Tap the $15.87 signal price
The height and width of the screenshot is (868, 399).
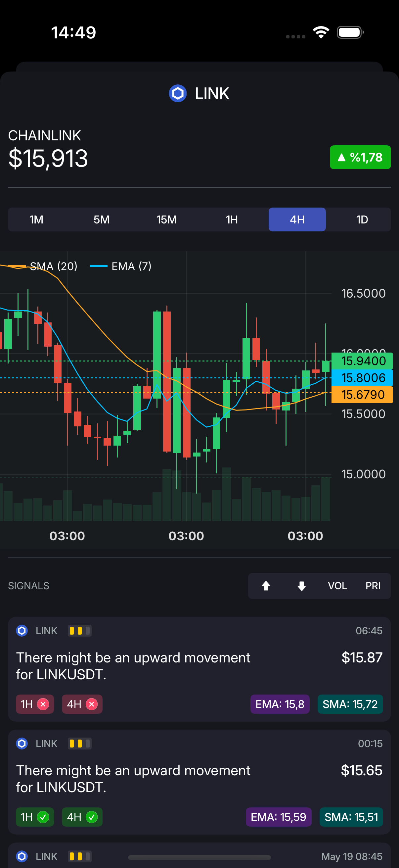[x=362, y=657]
